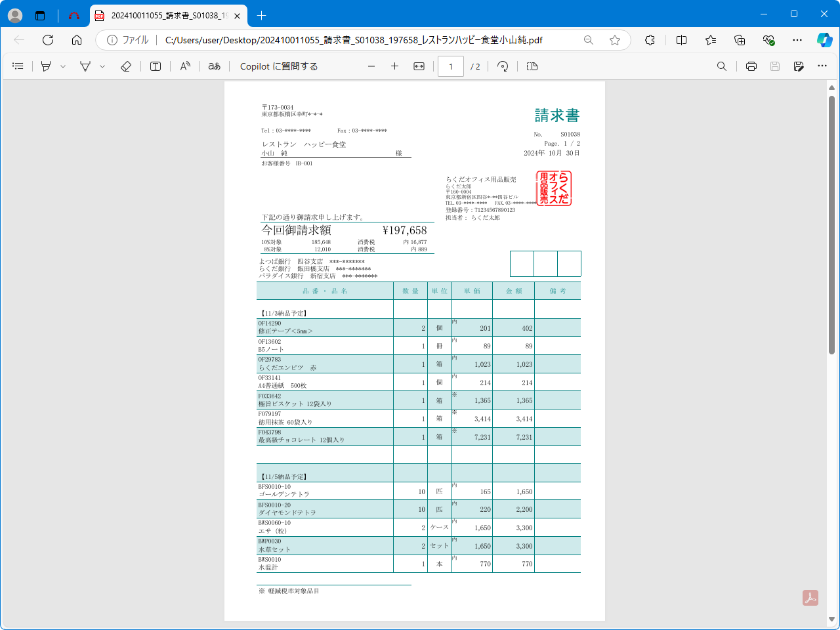Click the invoice title 請求書
The image size is (840, 630).
coord(557,115)
